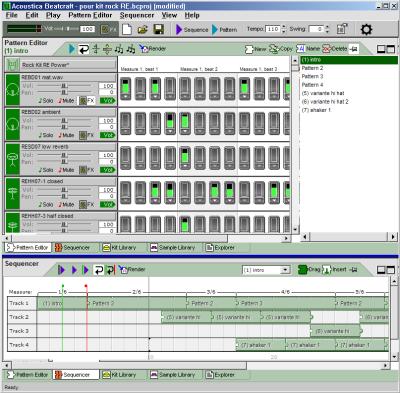
Task: Click the clipboard icon beside Swing field
Action: (x=342, y=29)
